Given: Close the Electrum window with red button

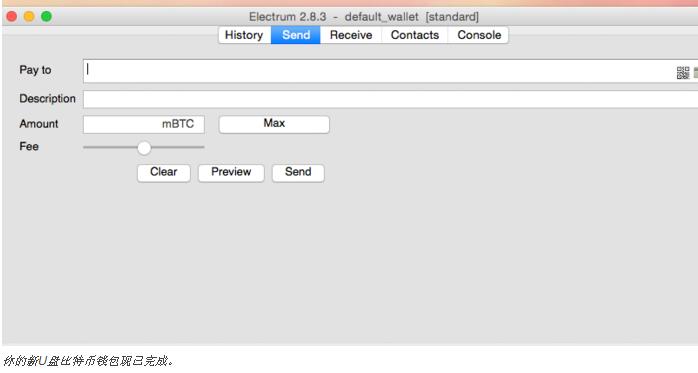Looking at the screenshot, I should click(12, 17).
